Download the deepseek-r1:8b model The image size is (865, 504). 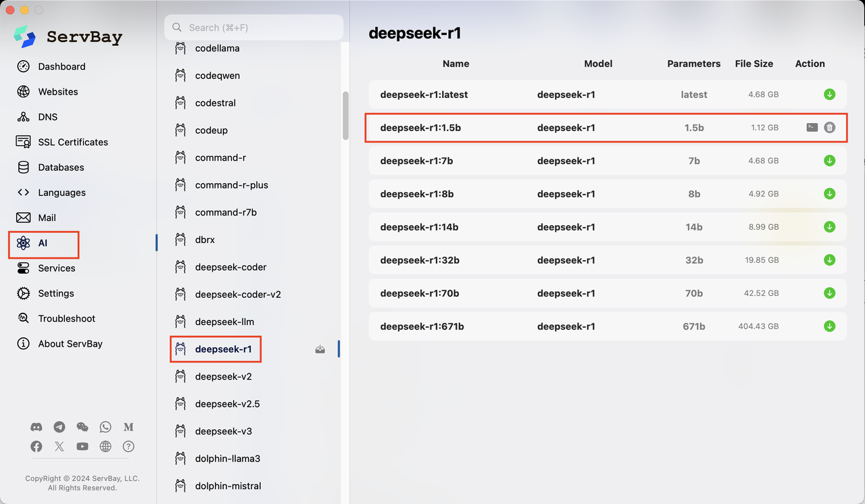click(830, 194)
